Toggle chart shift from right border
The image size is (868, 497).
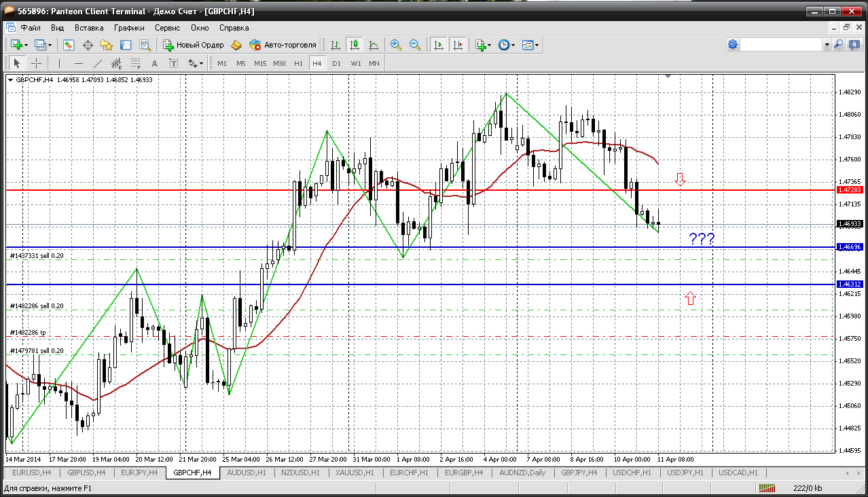click(458, 45)
